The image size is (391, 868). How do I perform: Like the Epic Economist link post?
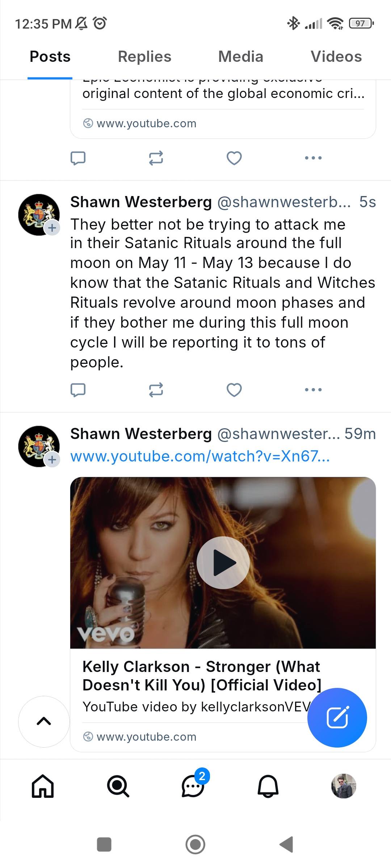pyautogui.click(x=234, y=158)
